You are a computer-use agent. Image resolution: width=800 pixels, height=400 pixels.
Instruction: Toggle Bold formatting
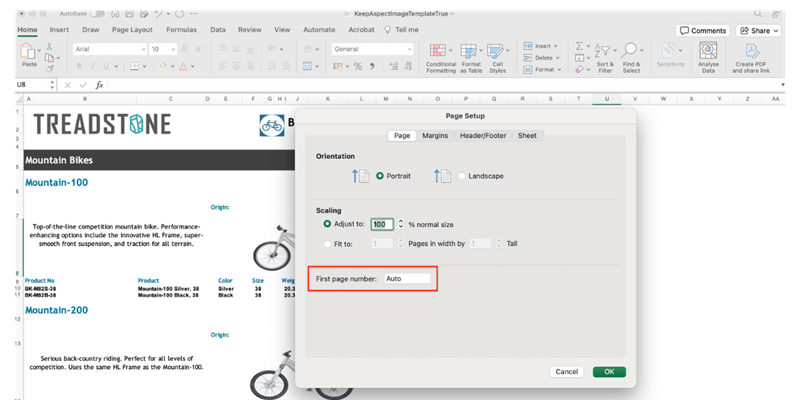79,66
